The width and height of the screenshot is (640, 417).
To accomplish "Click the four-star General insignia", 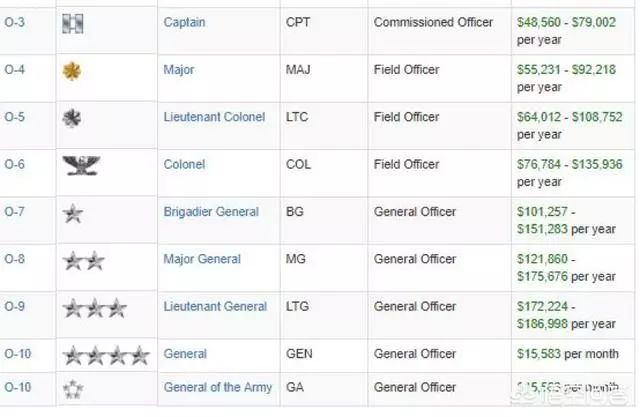I will pos(106,355).
